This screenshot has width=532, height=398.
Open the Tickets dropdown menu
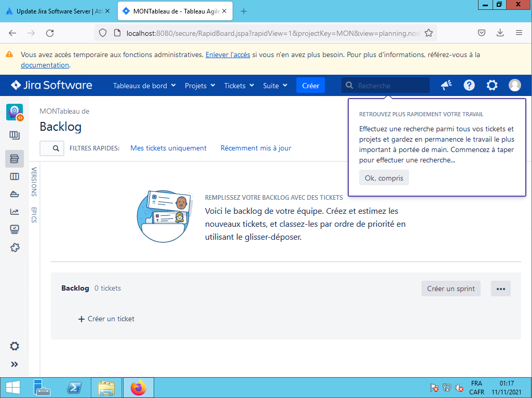[239, 86]
